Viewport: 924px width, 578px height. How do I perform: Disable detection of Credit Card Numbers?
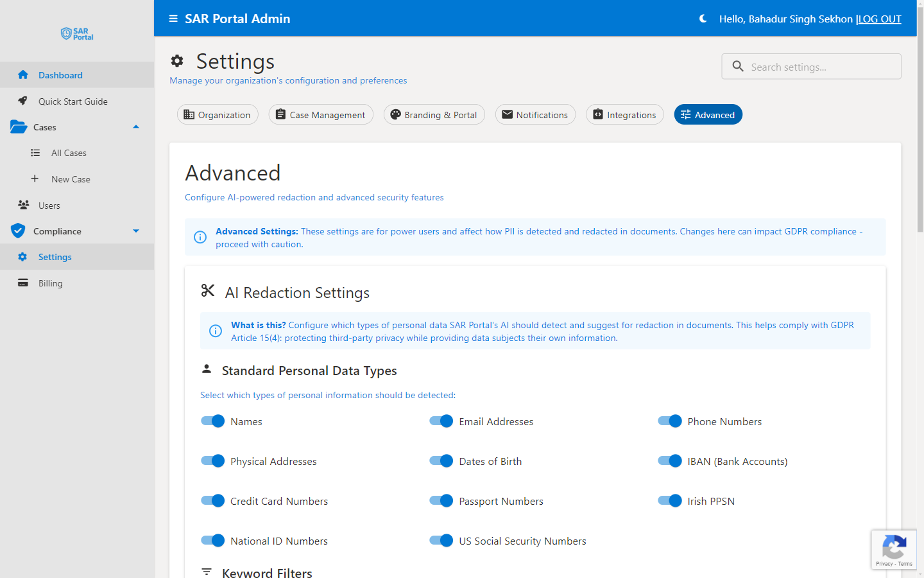pos(212,501)
